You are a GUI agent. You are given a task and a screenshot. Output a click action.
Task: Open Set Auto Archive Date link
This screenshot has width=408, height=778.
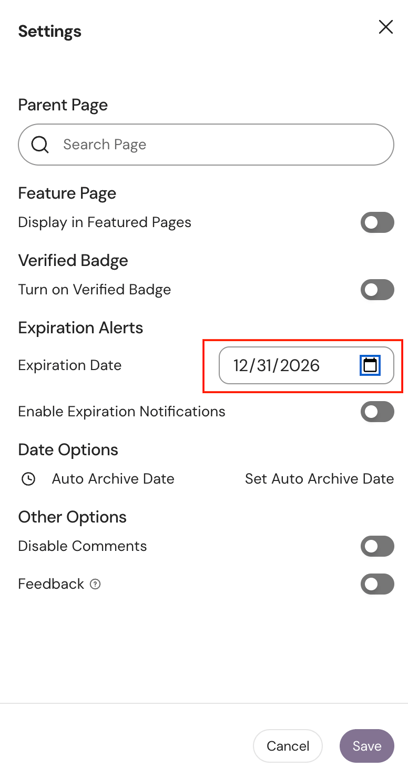319,479
